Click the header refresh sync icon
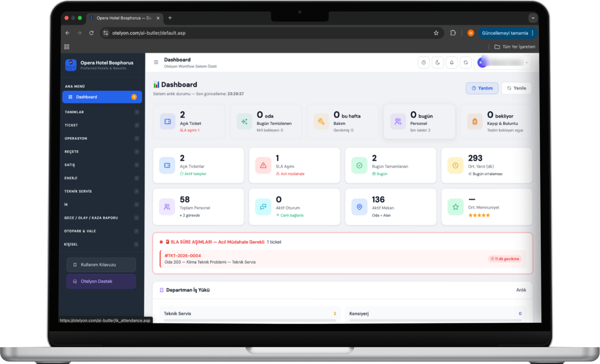Image resolution: width=600 pixels, height=364 pixels. (466, 62)
